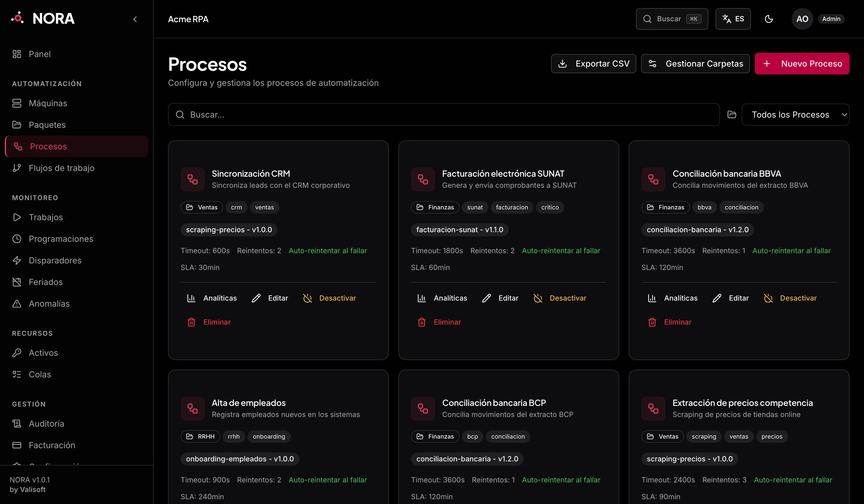Image resolution: width=864 pixels, height=504 pixels.
Task: Click the 'conciliacion-bancaria - v1.2.0' label on BBVA card
Action: pos(697,229)
